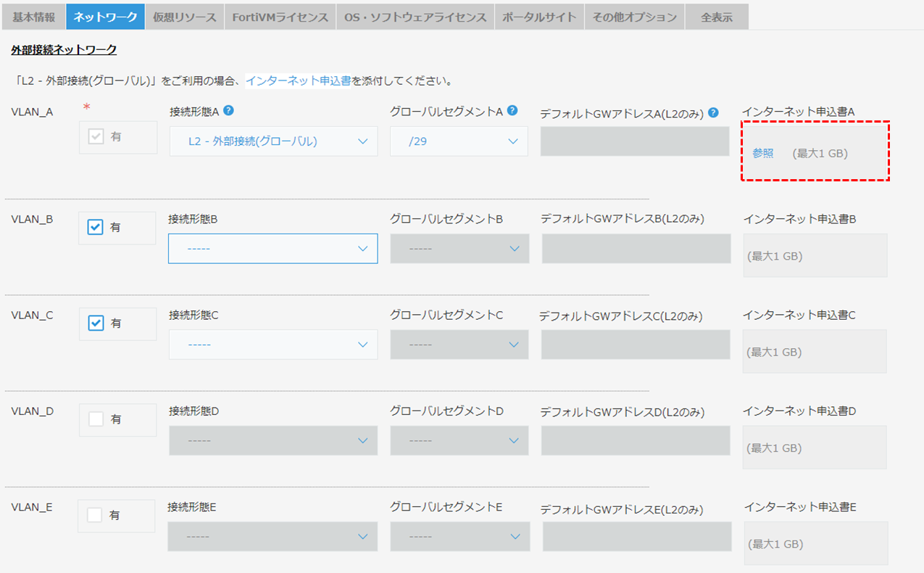Click the インターネット申込書E upload box

click(816, 543)
